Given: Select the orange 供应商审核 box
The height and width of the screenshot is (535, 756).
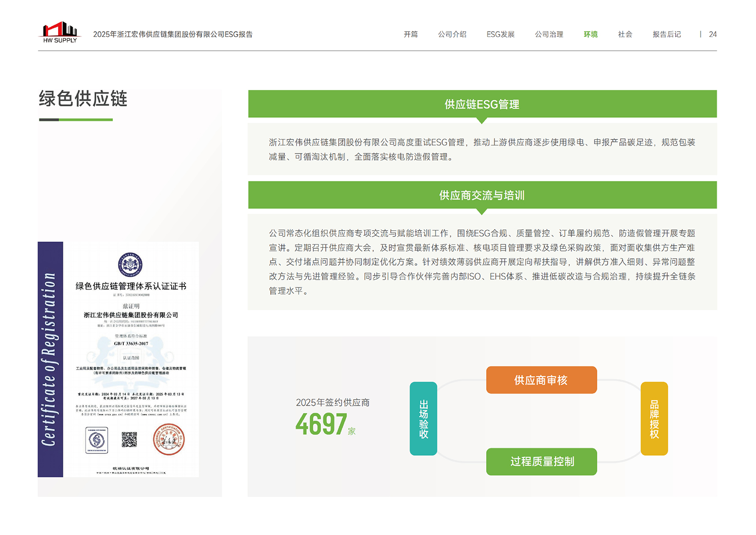Looking at the screenshot, I should point(541,380).
